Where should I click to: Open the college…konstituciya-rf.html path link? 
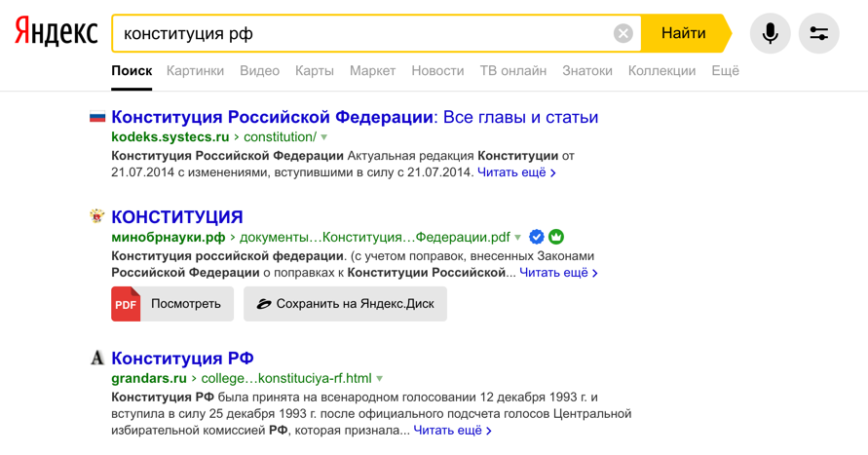(x=286, y=379)
